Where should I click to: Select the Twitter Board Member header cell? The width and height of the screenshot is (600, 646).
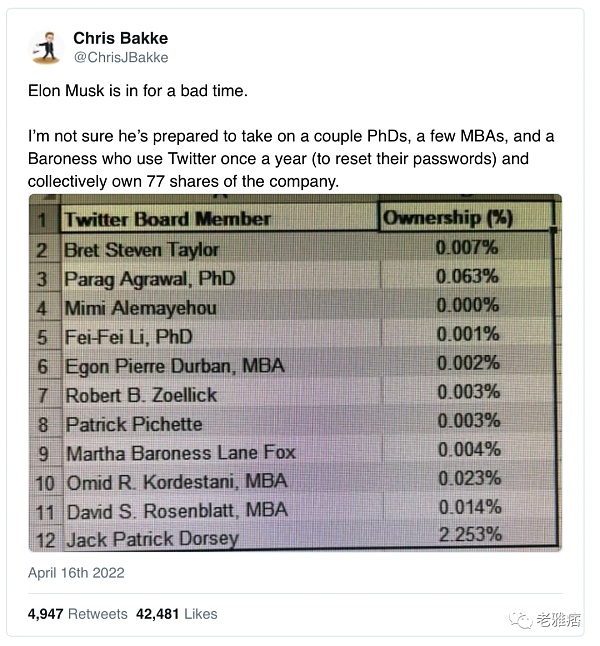pyautogui.click(x=219, y=218)
